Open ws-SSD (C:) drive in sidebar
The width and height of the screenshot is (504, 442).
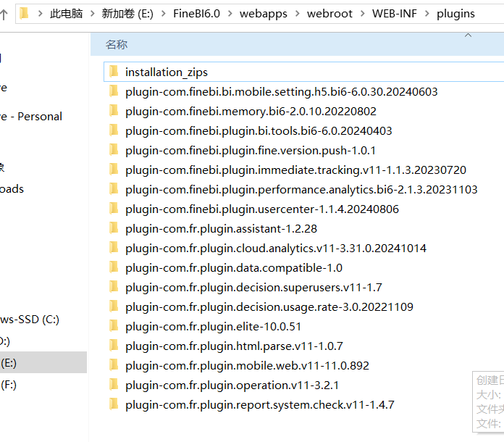30,320
